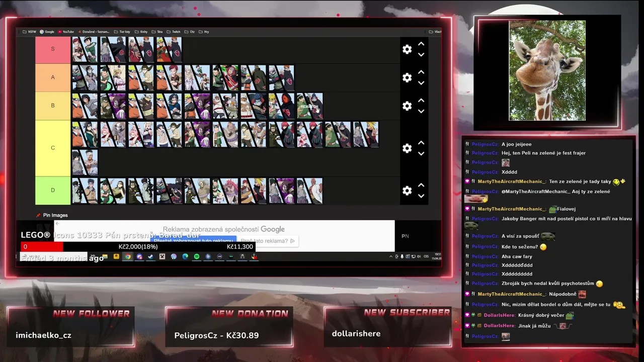Open settings gear for C tier row
This screenshot has width=644, height=362.
(407, 148)
